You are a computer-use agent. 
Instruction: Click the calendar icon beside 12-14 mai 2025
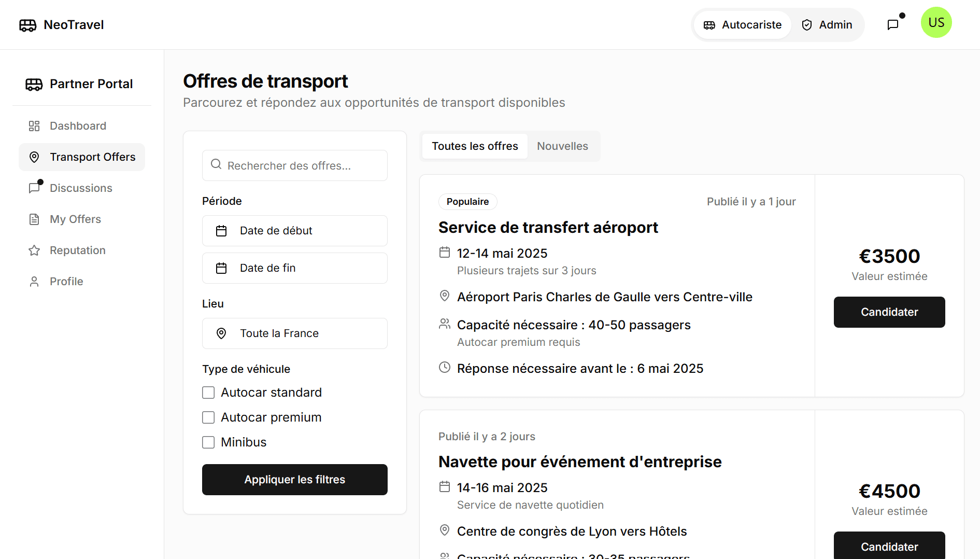(x=445, y=253)
